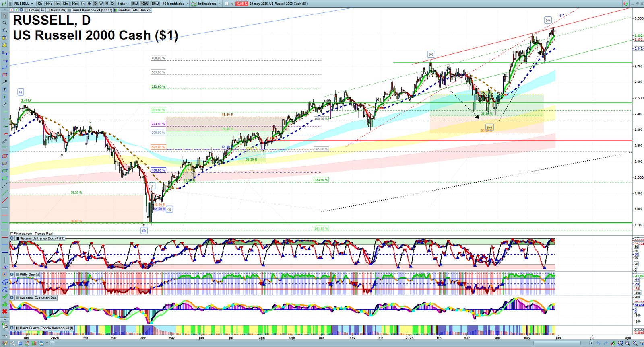The height and width of the screenshot is (347, 644).
Task: Select the 56m timeframe button
Action: point(74,4)
